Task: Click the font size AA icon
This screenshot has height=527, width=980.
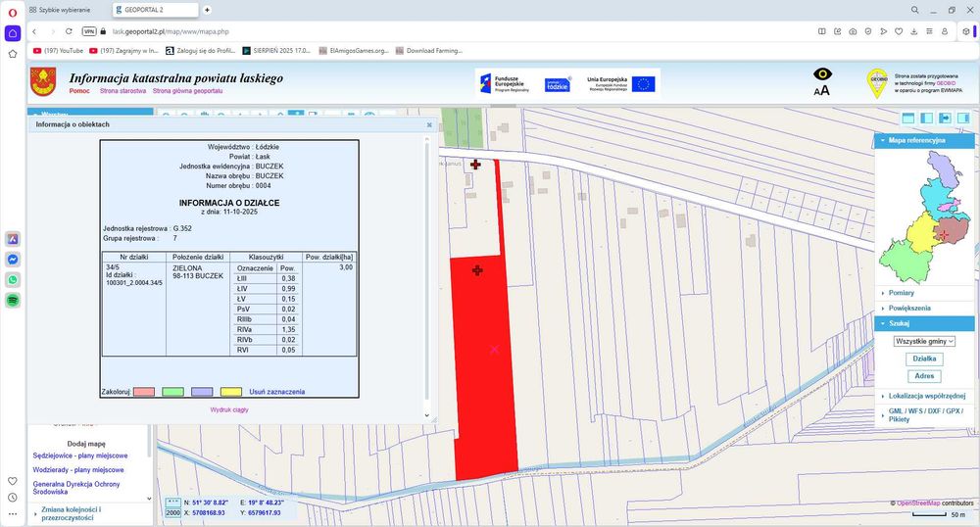Action: tap(821, 90)
